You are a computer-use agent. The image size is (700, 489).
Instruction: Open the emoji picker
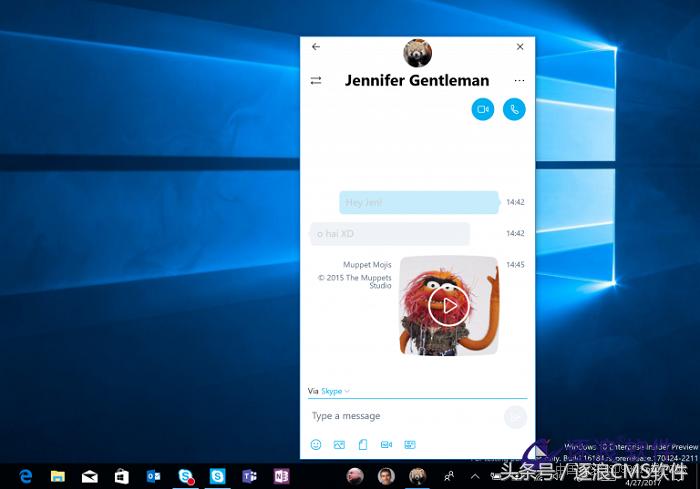(316, 444)
